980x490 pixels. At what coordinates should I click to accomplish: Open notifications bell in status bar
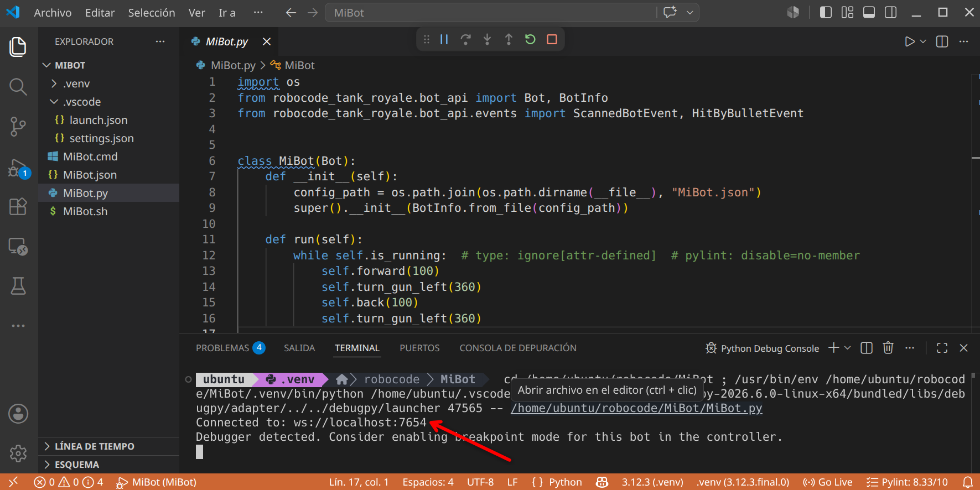pyautogui.click(x=968, y=482)
